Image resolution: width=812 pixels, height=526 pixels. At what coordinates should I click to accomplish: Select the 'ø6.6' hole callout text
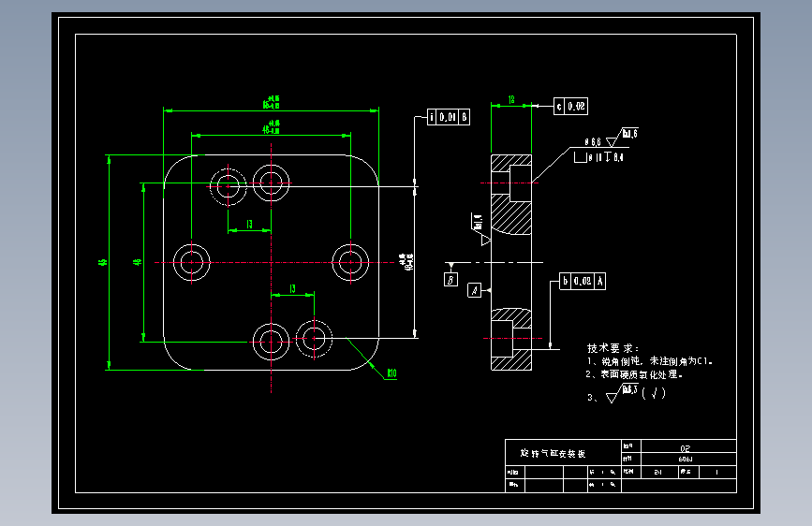[593, 142]
